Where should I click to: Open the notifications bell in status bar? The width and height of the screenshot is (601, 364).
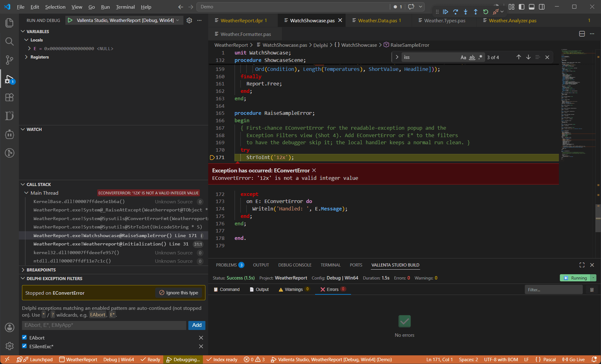[594, 360]
